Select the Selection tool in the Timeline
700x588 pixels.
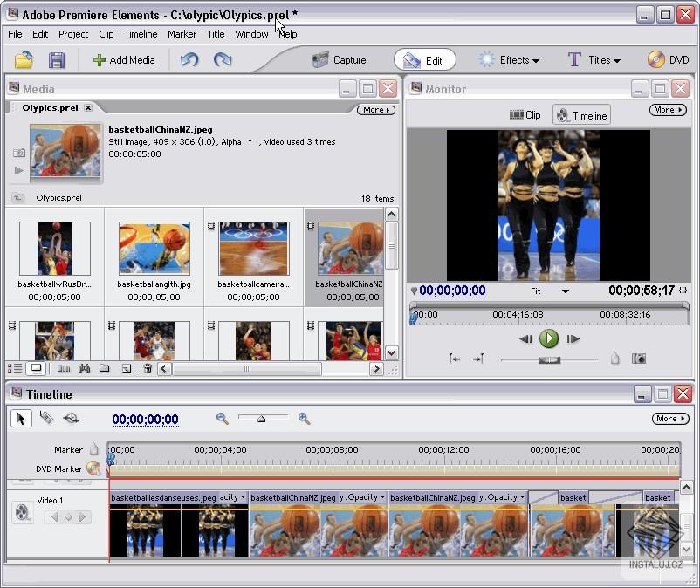[x=21, y=418]
